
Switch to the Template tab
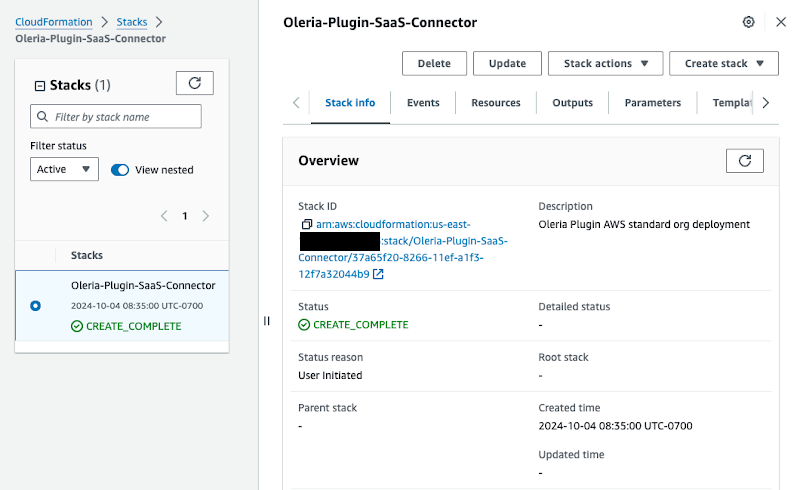pos(732,103)
